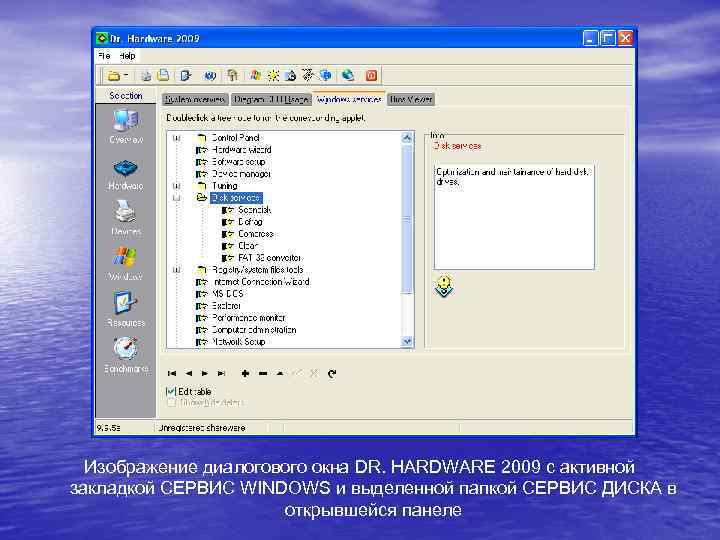Click inside the Info description text box
The image size is (720, 540).
514,217
